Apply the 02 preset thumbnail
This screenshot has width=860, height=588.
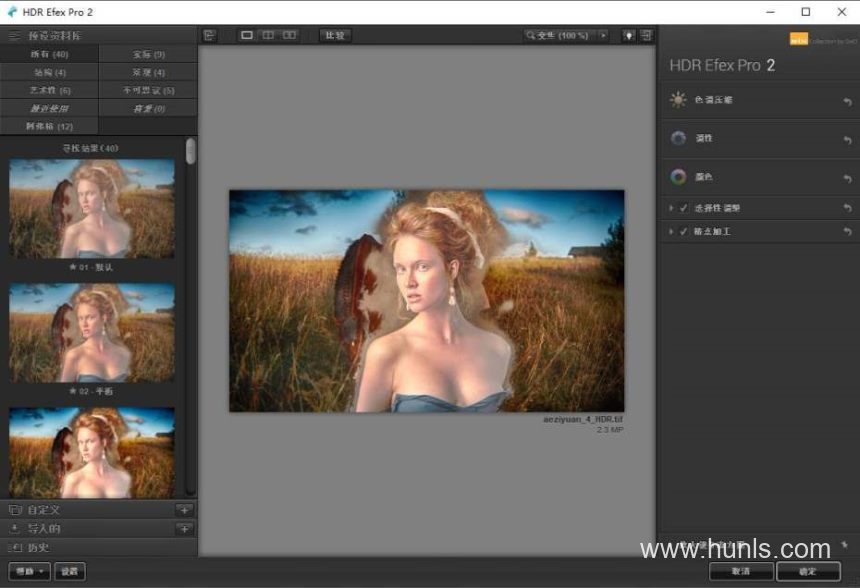click(92, 332)
